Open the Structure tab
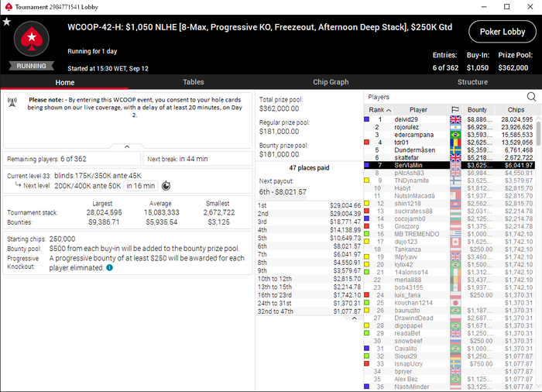The image size is (542, 392). [x=472, y=82]
